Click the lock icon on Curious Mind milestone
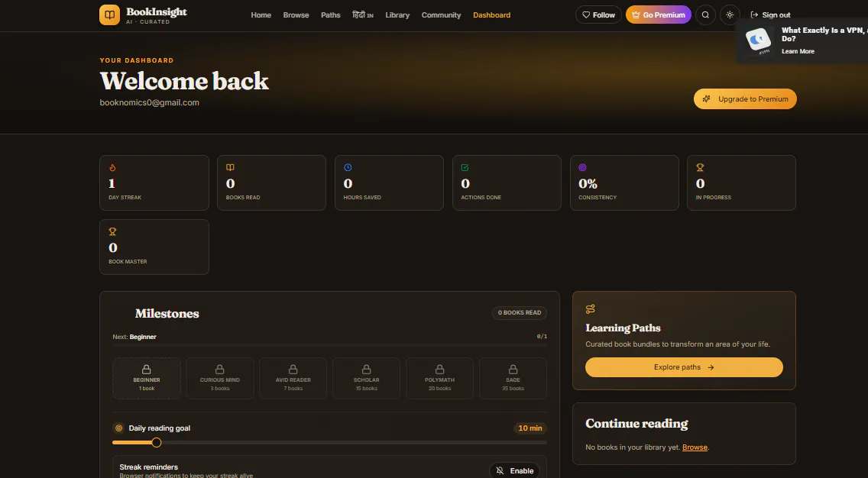This screenshot has width=868, height=478. (220, 369)
